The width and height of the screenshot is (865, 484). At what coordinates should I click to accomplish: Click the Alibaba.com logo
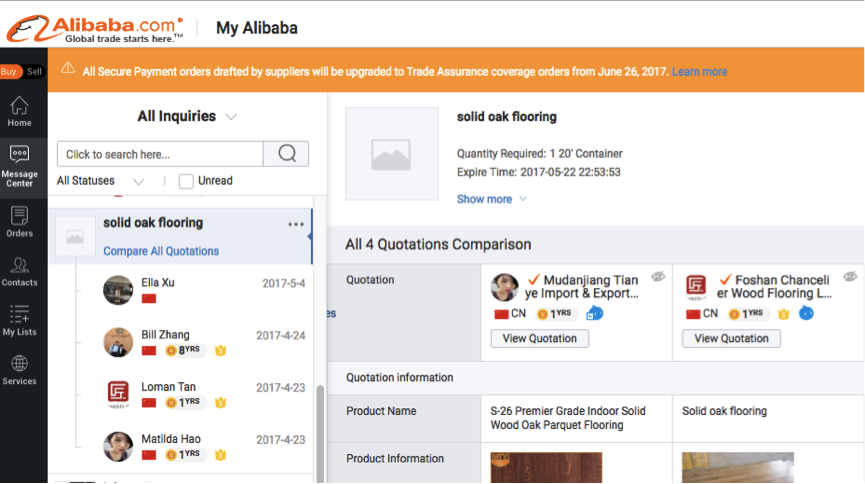click(95, 29)
